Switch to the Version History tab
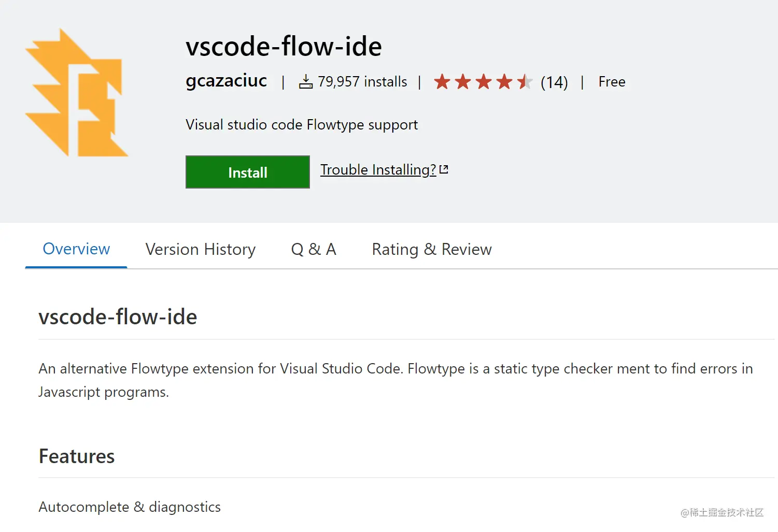 (201, 250)
